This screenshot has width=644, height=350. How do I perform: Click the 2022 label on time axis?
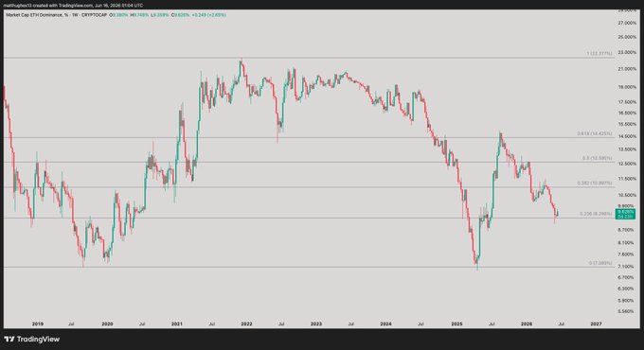[246, 324]
